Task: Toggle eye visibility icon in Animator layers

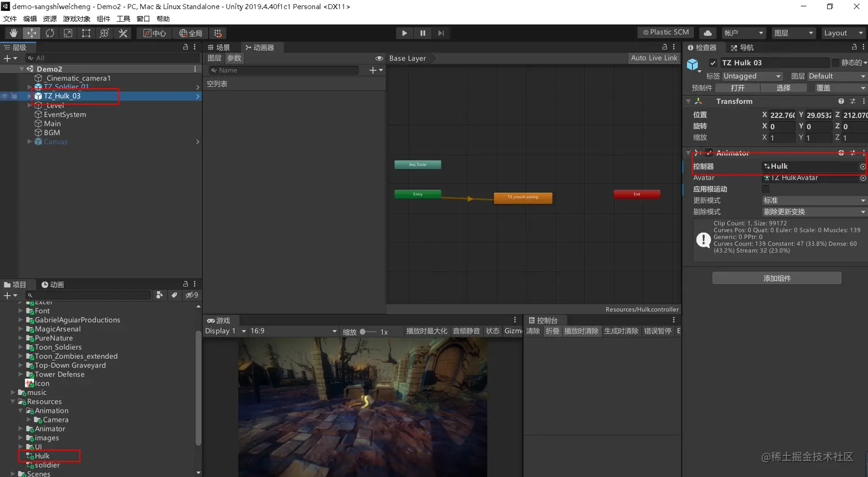Action: point(379,58)
